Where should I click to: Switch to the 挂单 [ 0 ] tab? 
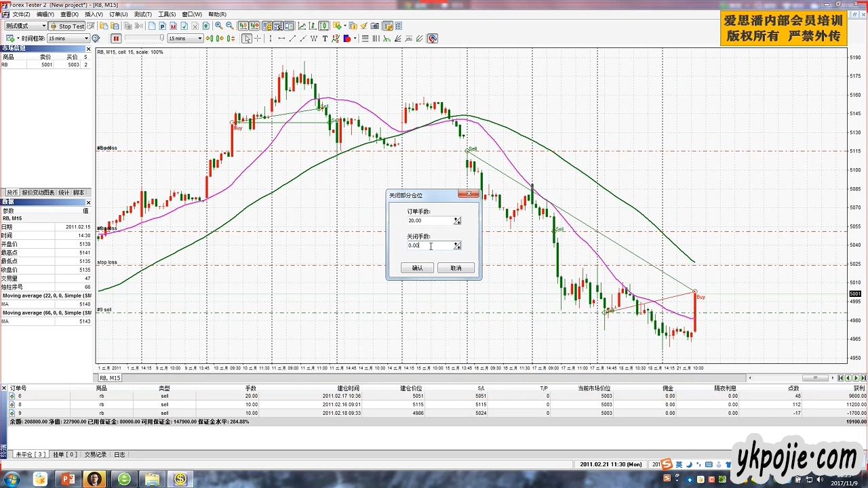(x=65, y=455)
